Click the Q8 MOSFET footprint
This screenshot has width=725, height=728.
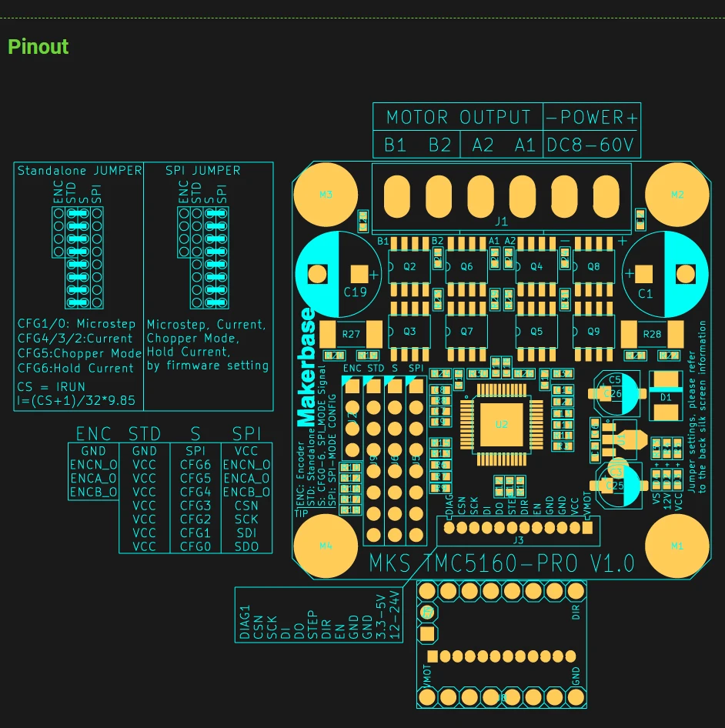click(x=593, y=266)
